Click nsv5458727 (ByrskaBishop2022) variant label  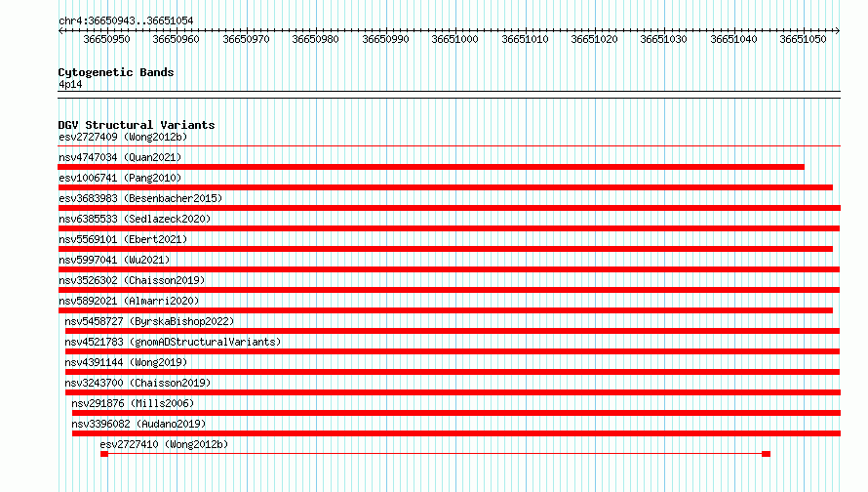(x=149, y=321)
